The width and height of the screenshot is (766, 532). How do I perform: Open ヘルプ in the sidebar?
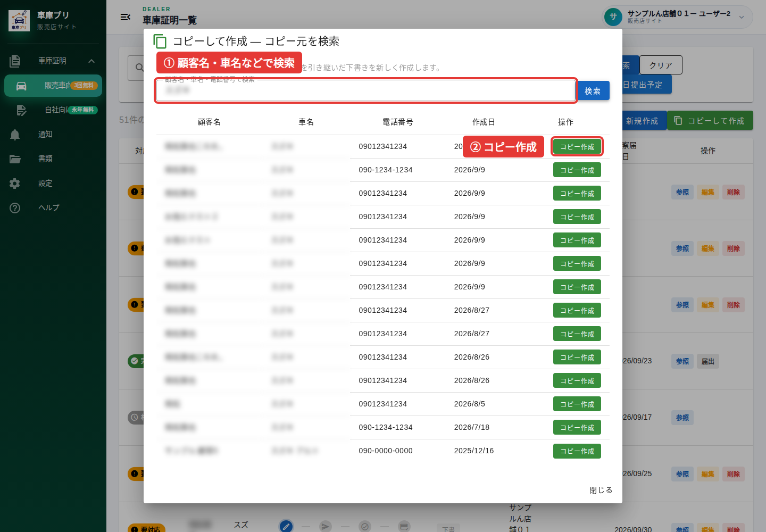(53, 208)
